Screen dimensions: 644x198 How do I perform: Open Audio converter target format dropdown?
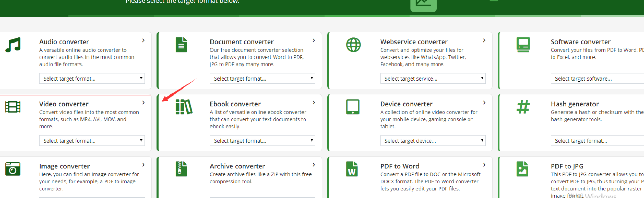[92, 78]
